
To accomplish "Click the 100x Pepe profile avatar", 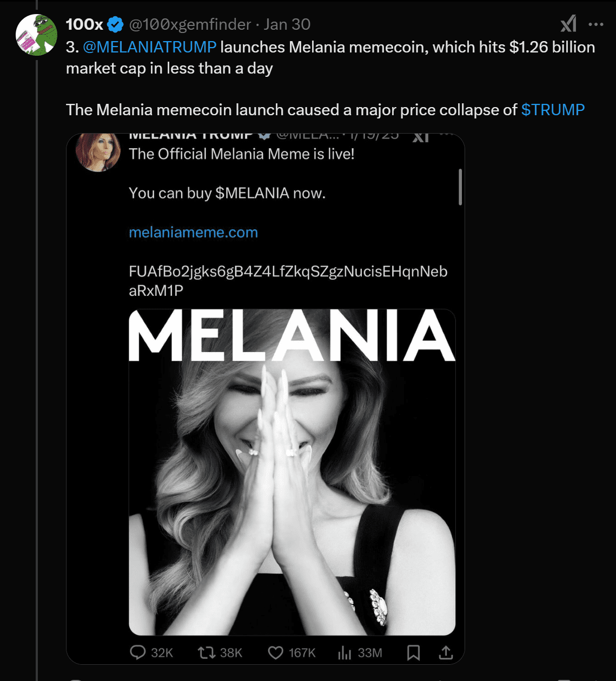I will pos(36,35).
